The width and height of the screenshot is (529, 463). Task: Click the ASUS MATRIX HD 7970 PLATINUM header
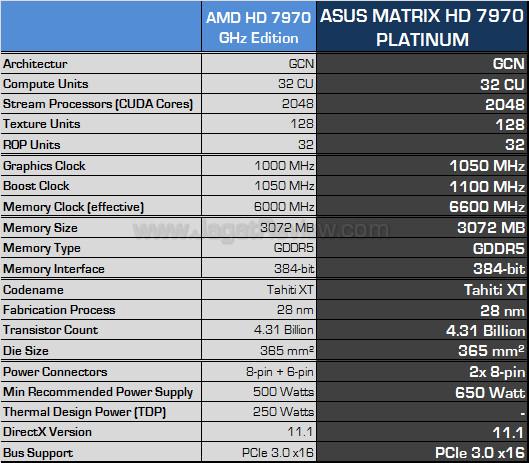422,27
